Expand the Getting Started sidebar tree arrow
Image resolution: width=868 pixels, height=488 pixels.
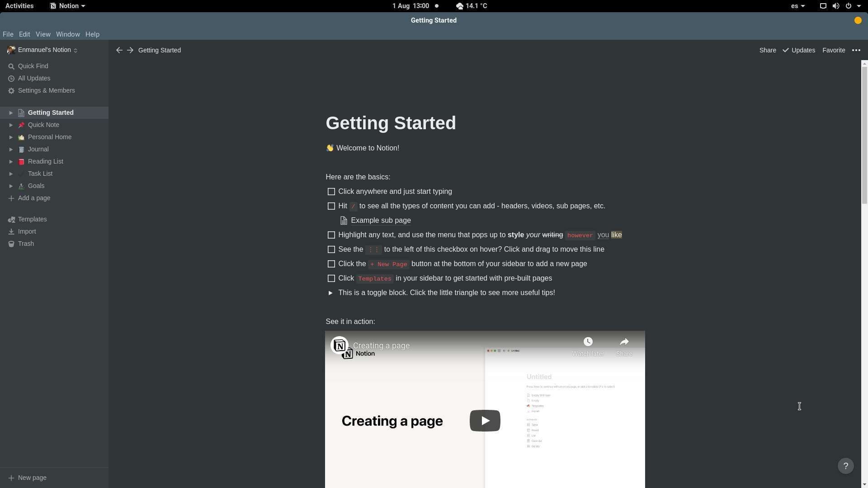point(11,113)
